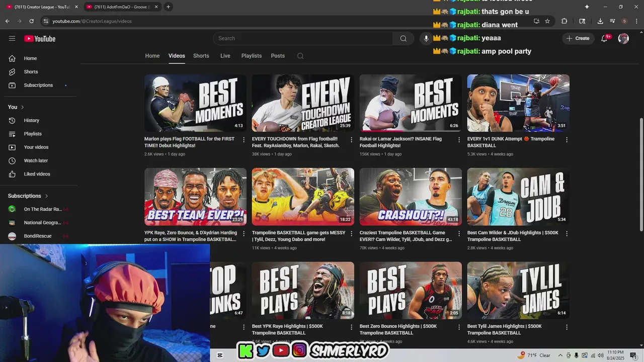The image size is (644, 362).
Task: Open BondiRescue subscription channel
Action: coord(39,236)
